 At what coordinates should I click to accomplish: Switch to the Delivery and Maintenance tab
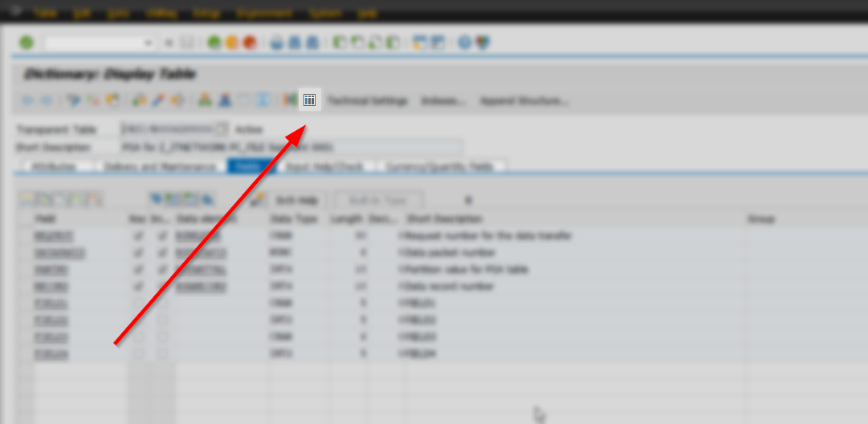160,166
